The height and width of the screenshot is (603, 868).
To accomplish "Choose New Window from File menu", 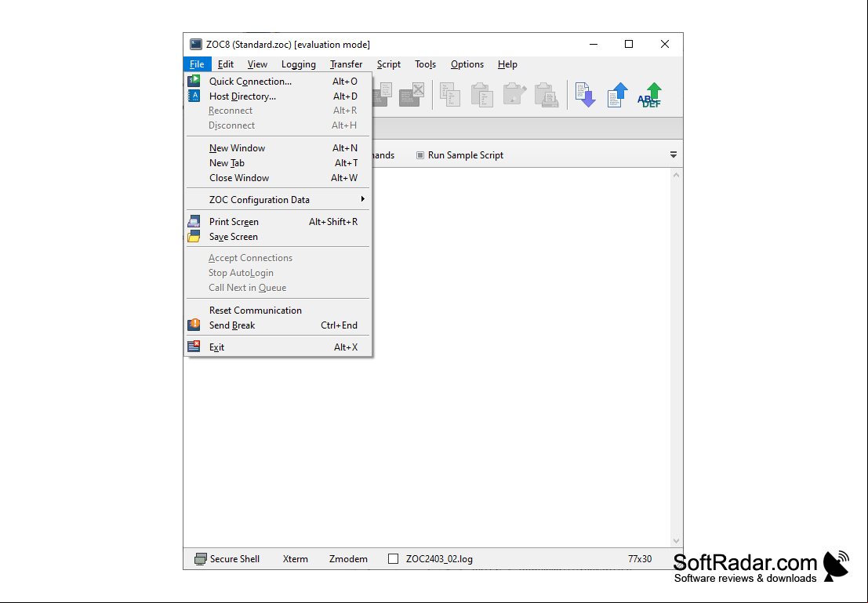I will point(278,148).
